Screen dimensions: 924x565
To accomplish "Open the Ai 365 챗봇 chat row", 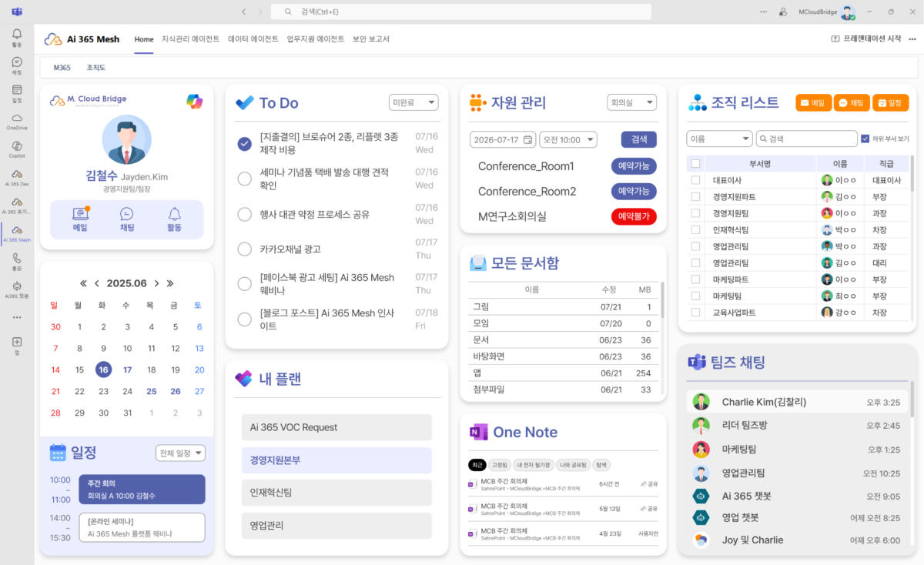I will pyautogui.click(x=796, y=496).
